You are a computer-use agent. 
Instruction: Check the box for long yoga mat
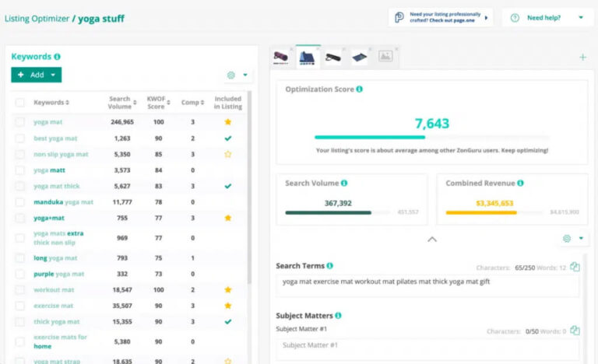pos(19,258)
